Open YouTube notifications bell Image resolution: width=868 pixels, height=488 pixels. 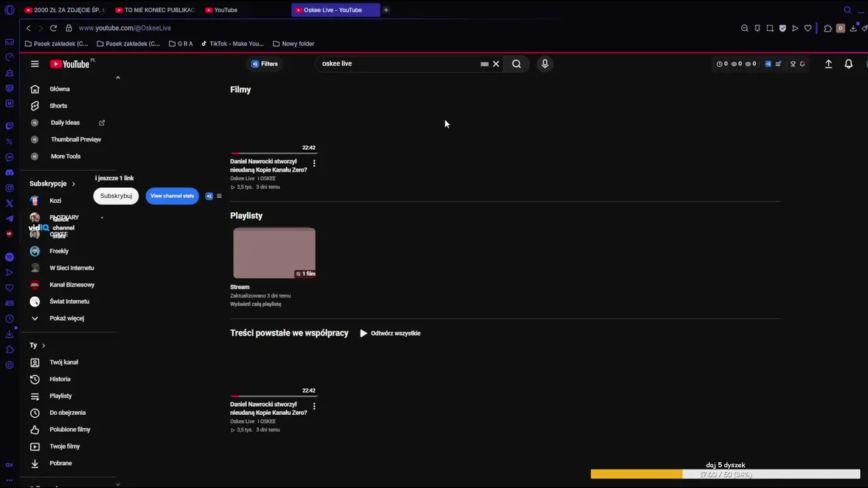[848, 64]
